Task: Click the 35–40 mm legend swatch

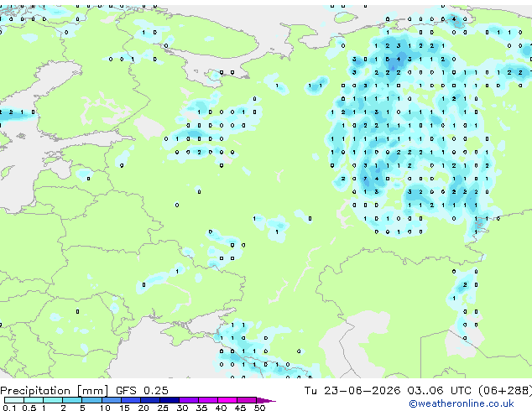Action: [208, 400]
